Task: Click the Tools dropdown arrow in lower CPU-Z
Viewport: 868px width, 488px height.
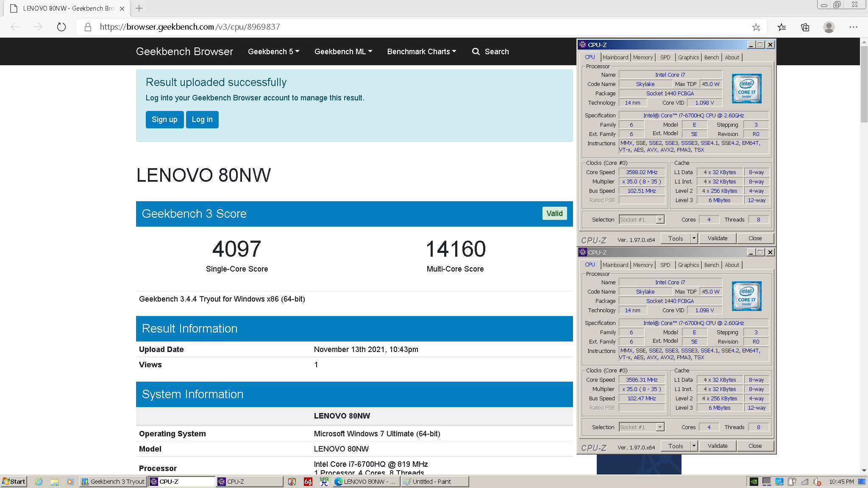Action: tap(694, 446)
